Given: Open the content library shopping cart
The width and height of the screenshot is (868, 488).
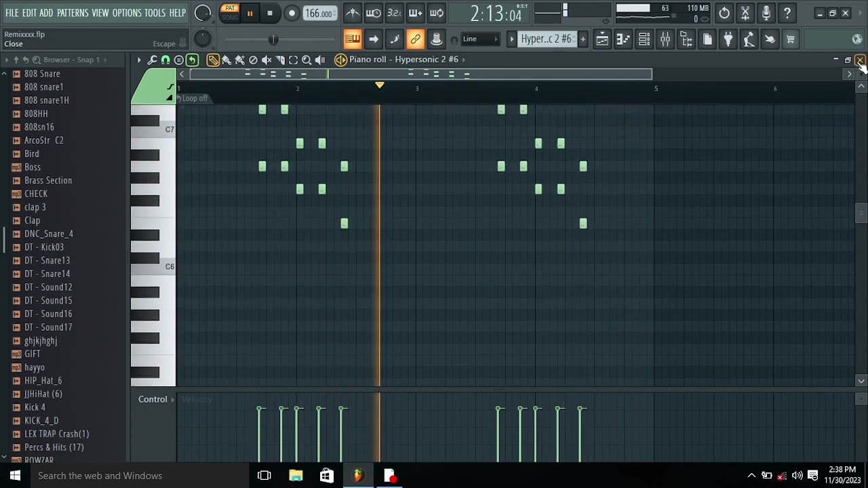Looking at the screenshot, I should click(790, 39).
